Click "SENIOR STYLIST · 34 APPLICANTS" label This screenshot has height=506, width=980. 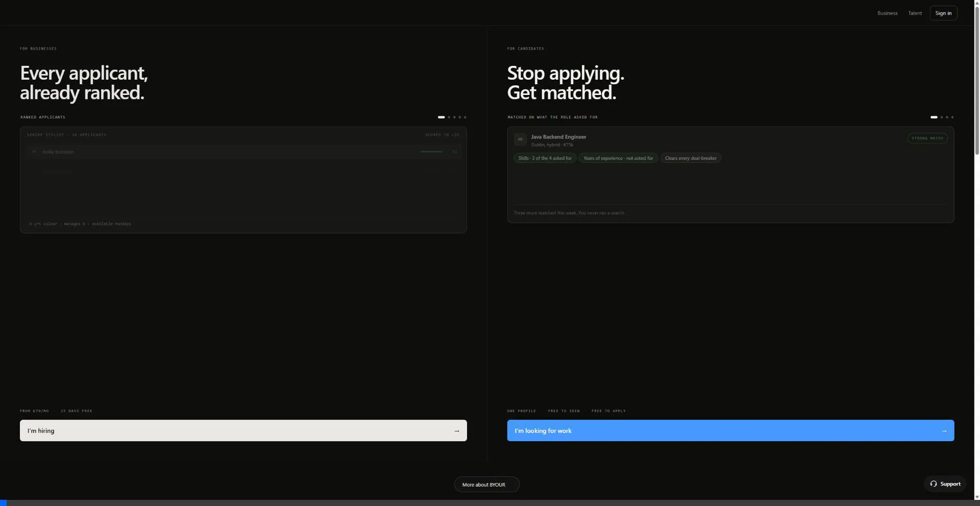[x=66, y=135]
